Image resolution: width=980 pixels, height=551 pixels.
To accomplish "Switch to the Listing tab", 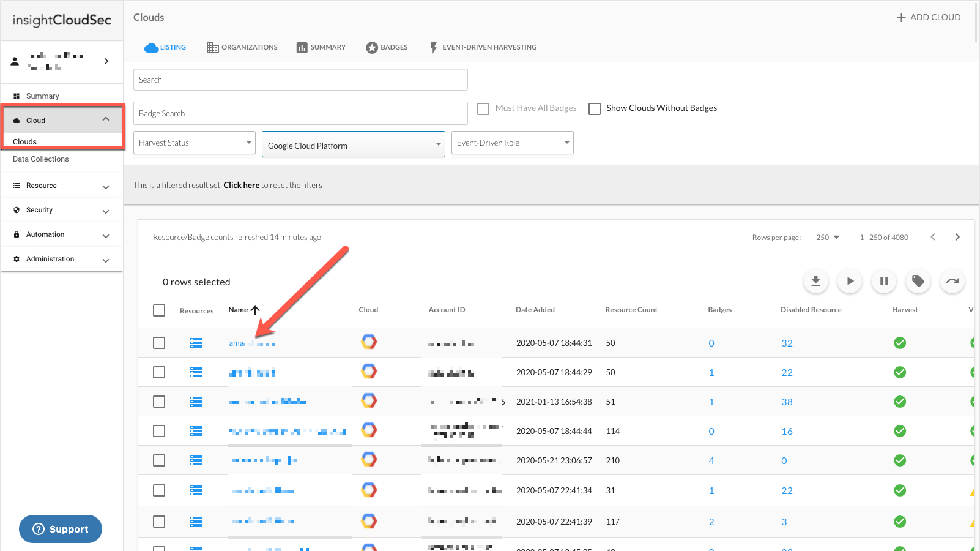I will click(165, 47).
